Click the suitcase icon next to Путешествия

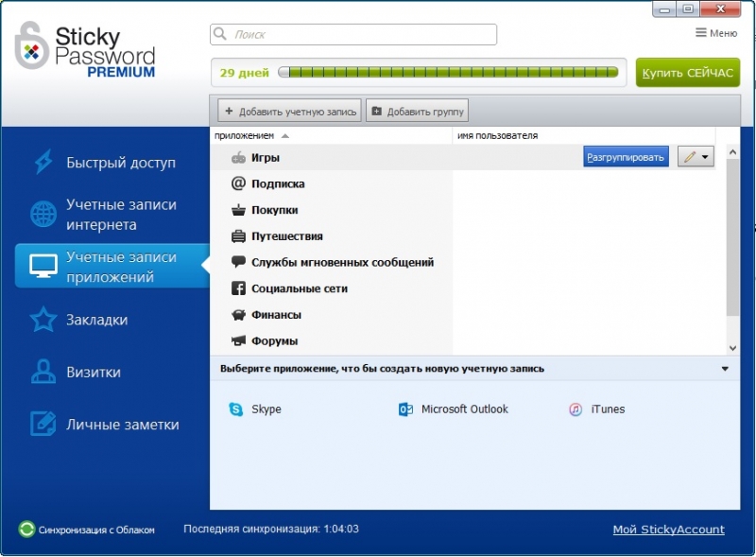coord(238,236)
